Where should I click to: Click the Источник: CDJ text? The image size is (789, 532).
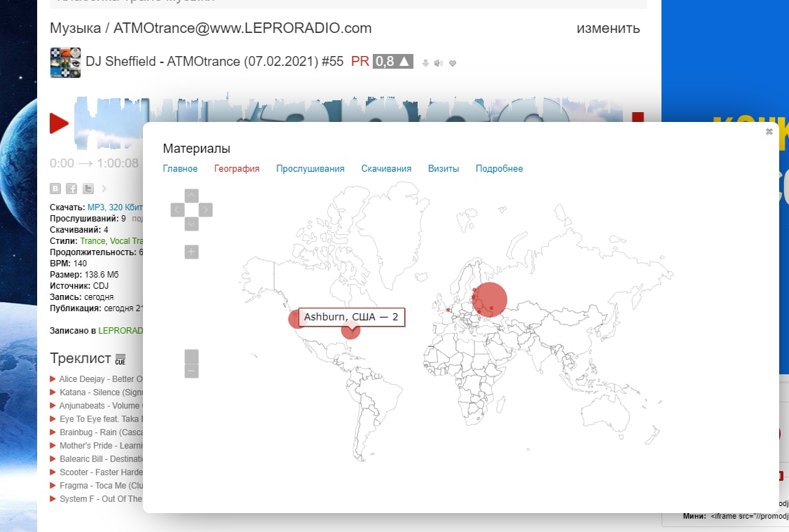79,285
